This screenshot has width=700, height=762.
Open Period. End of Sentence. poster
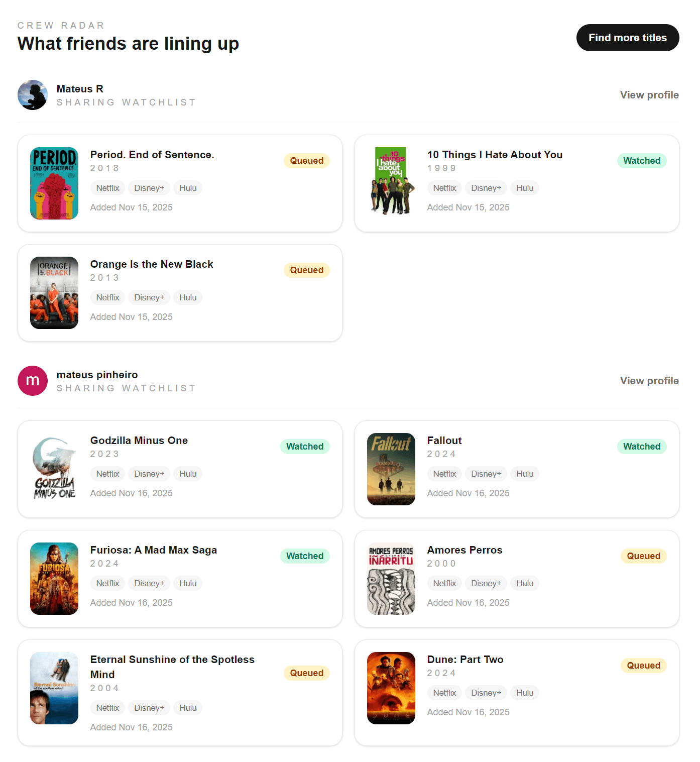(54, 183)
